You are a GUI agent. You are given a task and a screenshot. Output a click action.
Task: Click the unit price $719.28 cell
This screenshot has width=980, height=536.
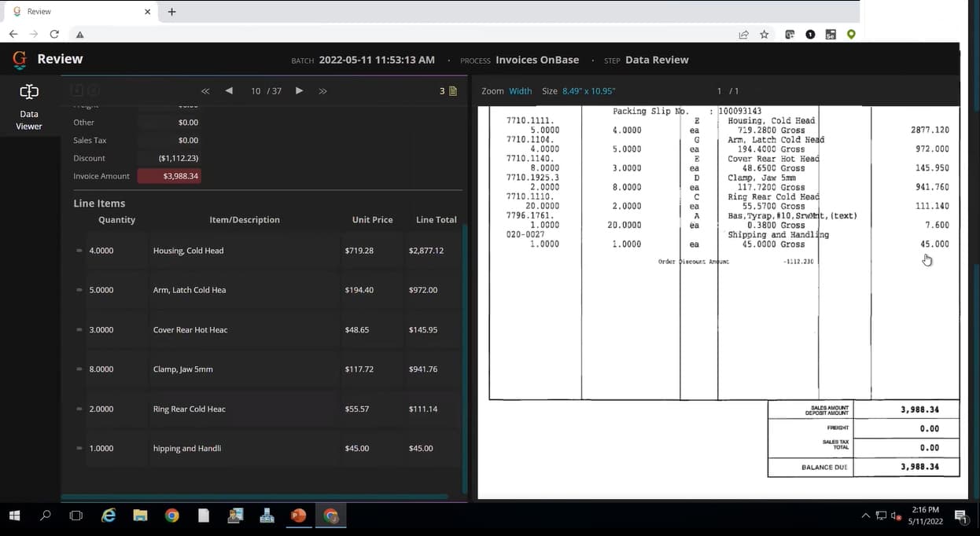click(359, 251)
